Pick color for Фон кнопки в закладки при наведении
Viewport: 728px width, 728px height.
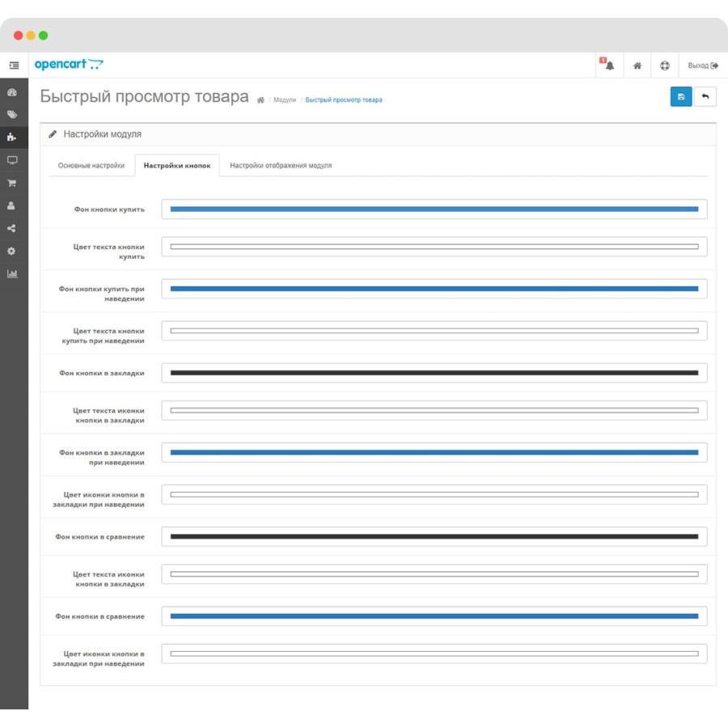point(434,453)
